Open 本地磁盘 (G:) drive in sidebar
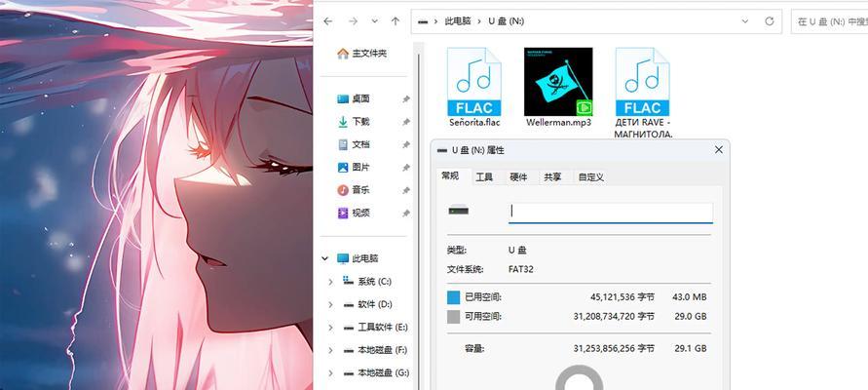The image size is (868, 390). coord(375,372)
